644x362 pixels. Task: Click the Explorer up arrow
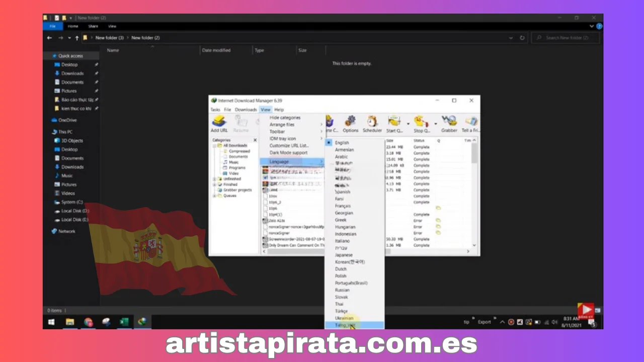(76, 38)
